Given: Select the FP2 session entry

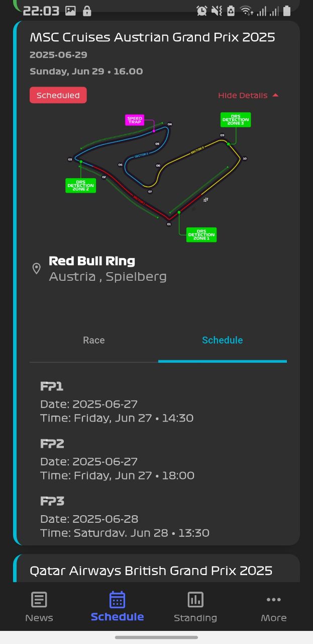Looking at the screenshot, I should (x=117, y=459).
